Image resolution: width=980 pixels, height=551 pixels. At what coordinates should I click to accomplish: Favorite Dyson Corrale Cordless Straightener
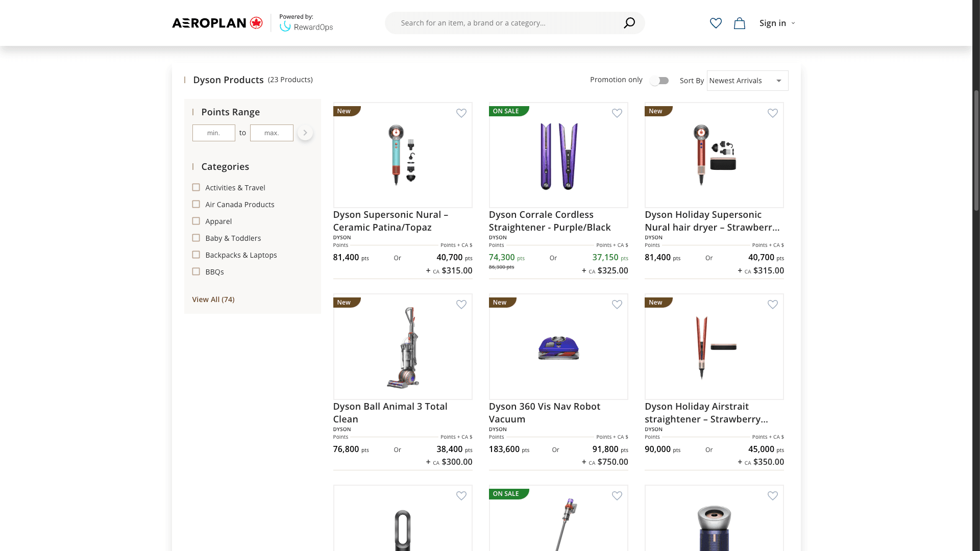pos(617,113)
